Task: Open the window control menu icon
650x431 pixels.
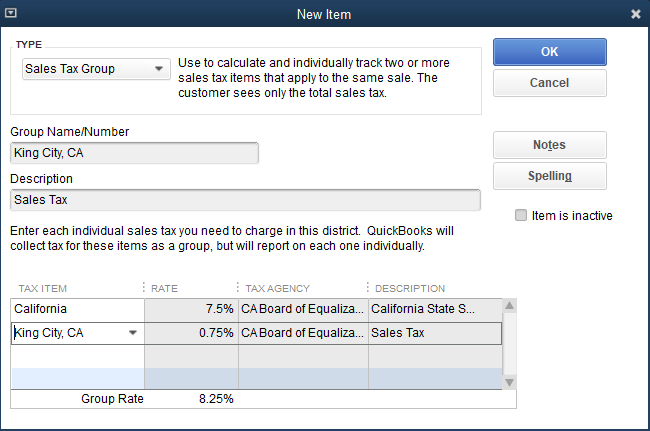Action: (x=11, y=13)
